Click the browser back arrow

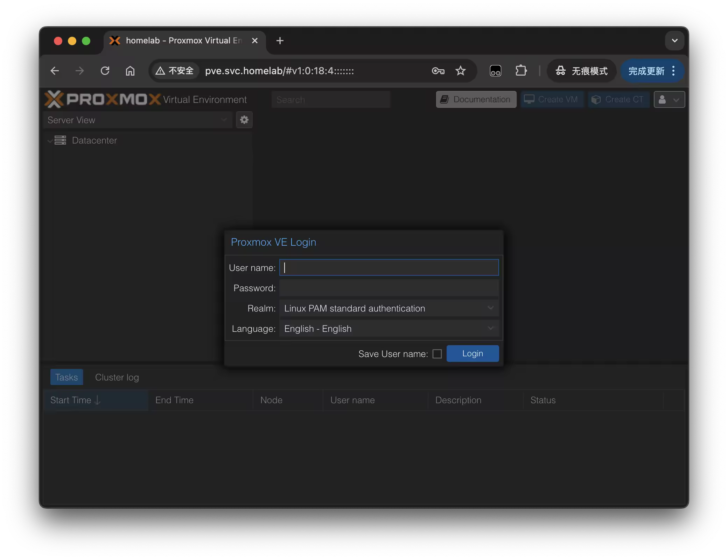coord(55,71)
